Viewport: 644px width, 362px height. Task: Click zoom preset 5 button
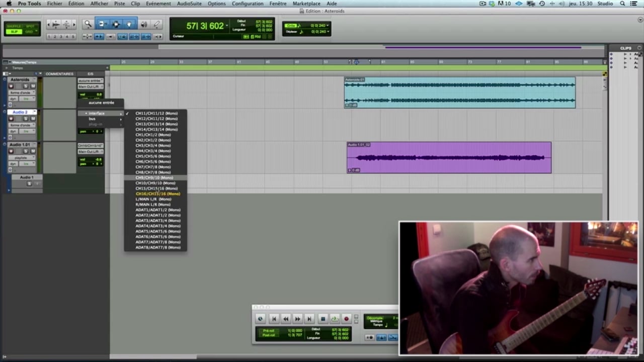click(73, 36)
